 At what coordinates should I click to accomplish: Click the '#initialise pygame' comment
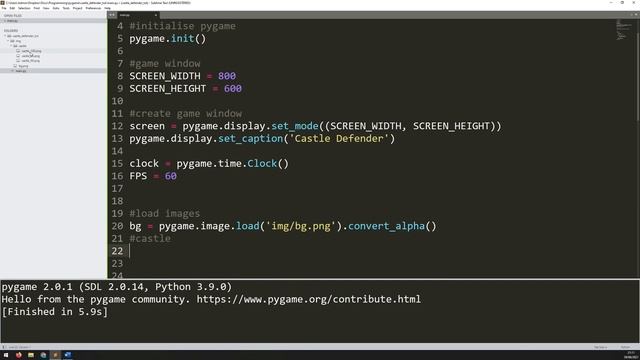(x=182, y=26)
